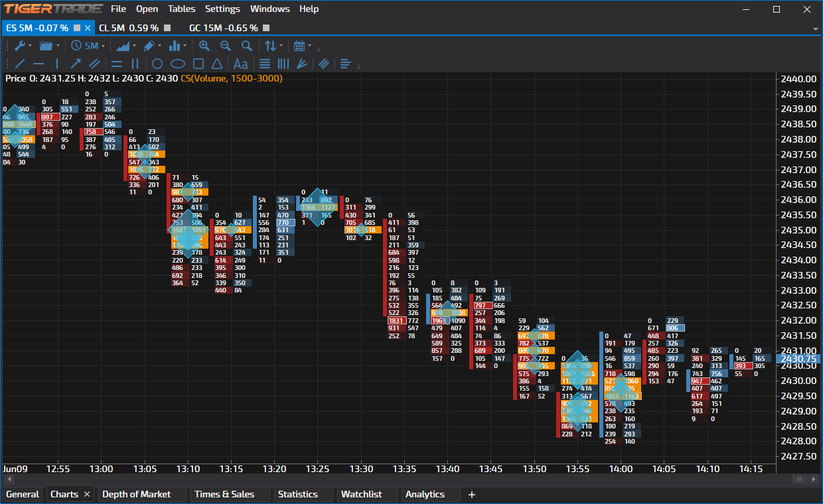Select the rectangle drawing tool
The image size is (823, 504).
[198, 64]
